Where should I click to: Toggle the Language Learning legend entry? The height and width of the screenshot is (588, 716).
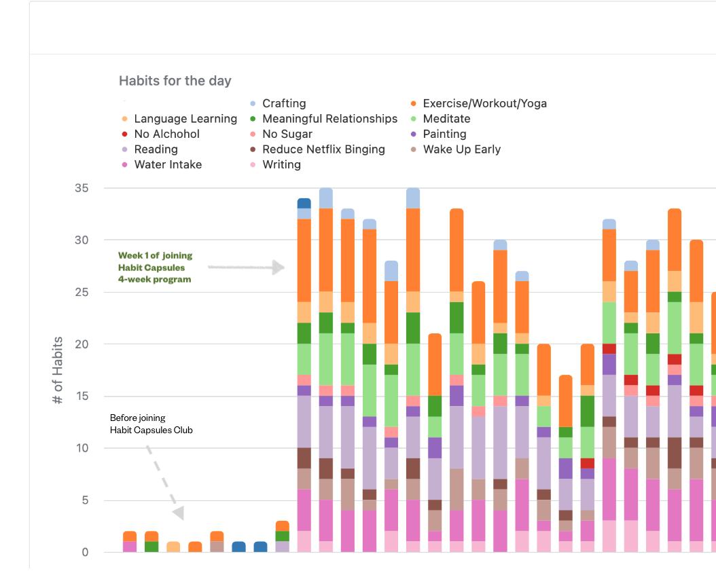(179, 119)
